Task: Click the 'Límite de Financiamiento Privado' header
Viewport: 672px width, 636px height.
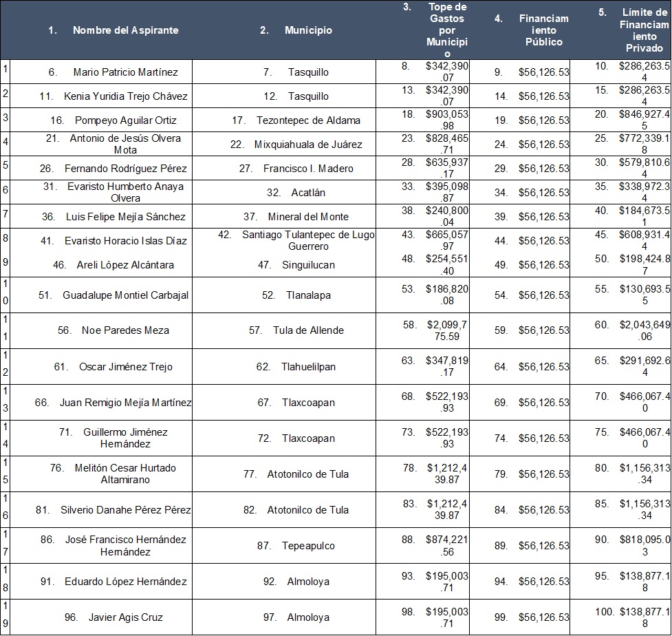Action: point(644,30)
